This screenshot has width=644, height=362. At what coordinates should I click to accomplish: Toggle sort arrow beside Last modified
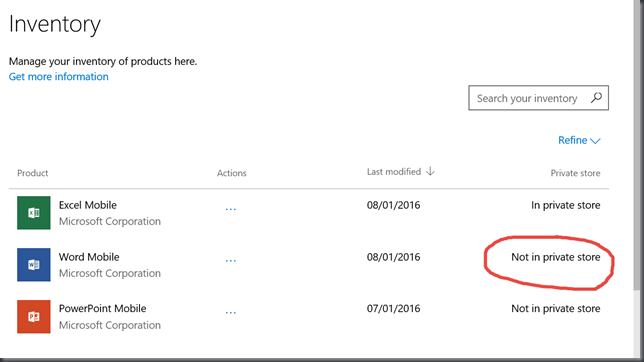tap(430, 171)
